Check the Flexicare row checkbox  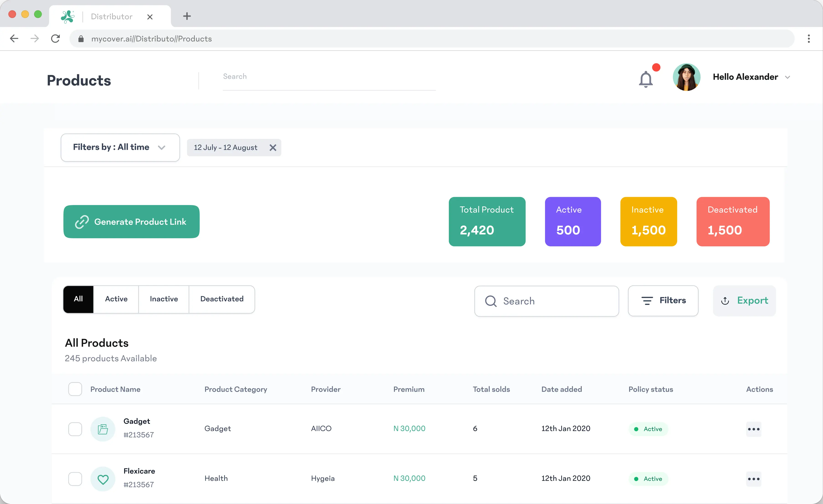[75, 479]
